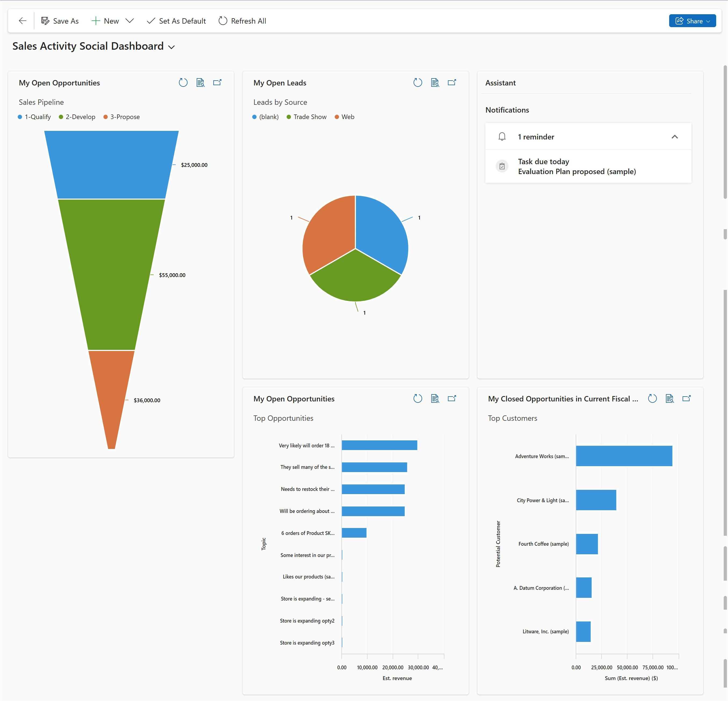The width and height of the screenshot is (728, 701).
Task: Select the Set As Default menu item
Action: (175, 21)
